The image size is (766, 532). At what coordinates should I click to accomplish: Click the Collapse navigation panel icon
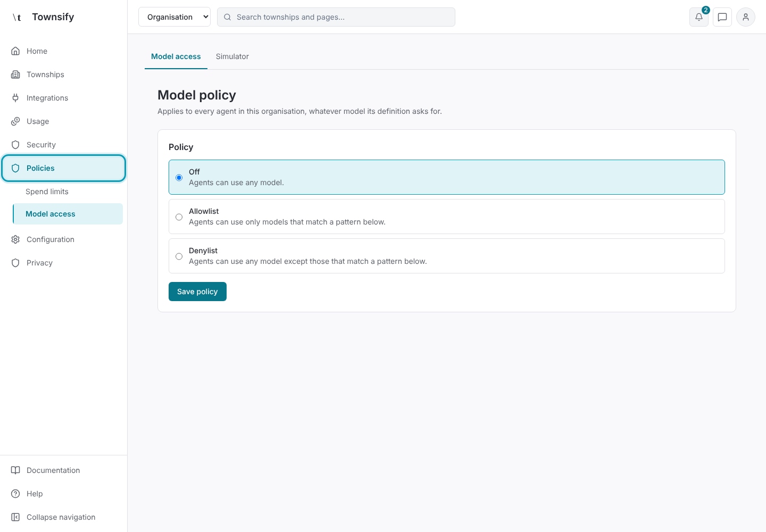pos(15,517)
